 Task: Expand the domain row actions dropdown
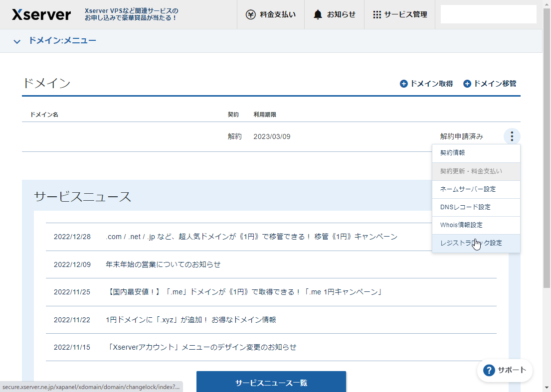[512, 136]
